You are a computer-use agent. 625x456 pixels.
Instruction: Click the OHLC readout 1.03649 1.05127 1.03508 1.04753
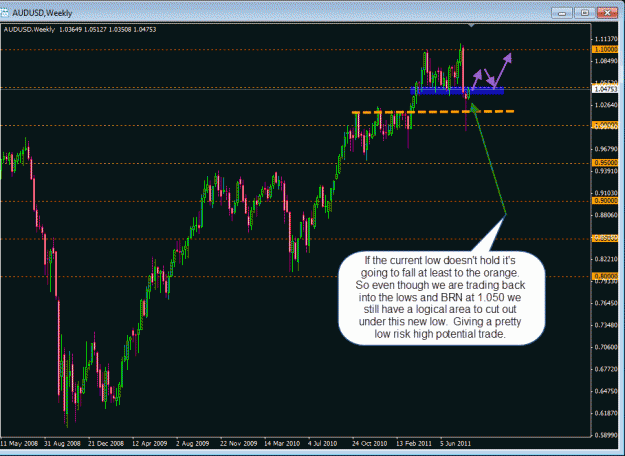point(108,29)
